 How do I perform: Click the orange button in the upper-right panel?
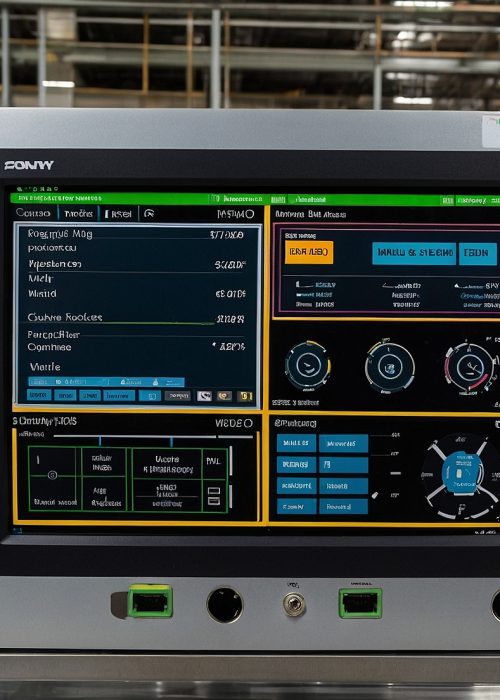[x=309, y=252]
